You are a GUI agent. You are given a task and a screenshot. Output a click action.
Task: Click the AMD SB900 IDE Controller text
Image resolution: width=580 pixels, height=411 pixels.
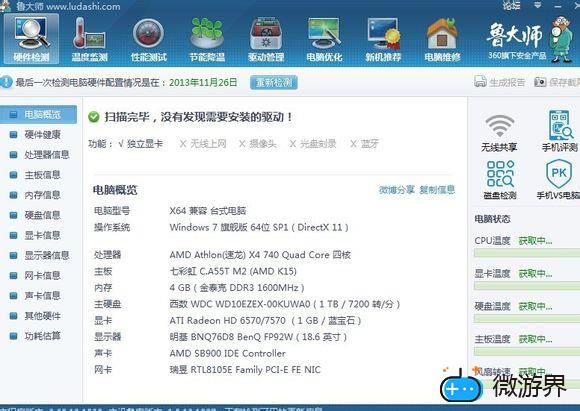(x=227, y=353)
